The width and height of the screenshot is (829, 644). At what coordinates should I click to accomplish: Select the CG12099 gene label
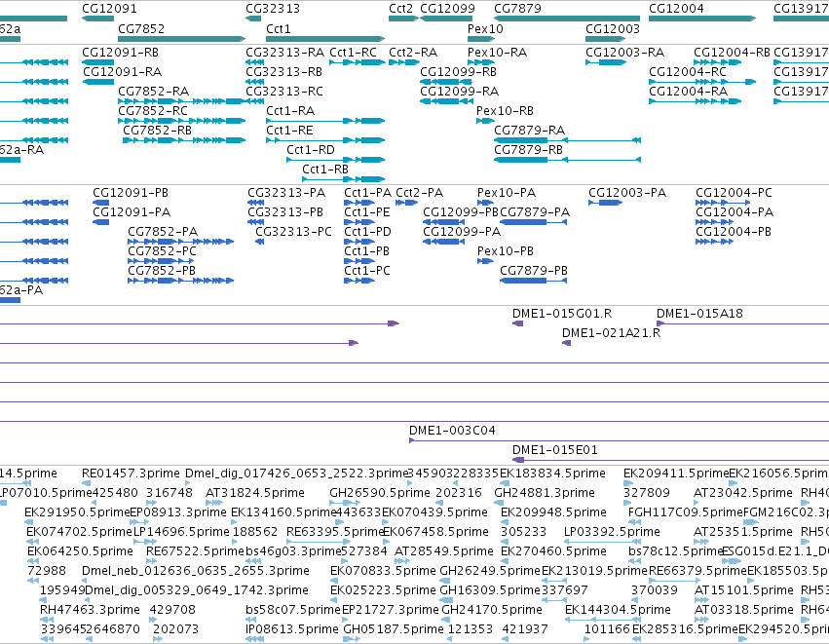447,9
